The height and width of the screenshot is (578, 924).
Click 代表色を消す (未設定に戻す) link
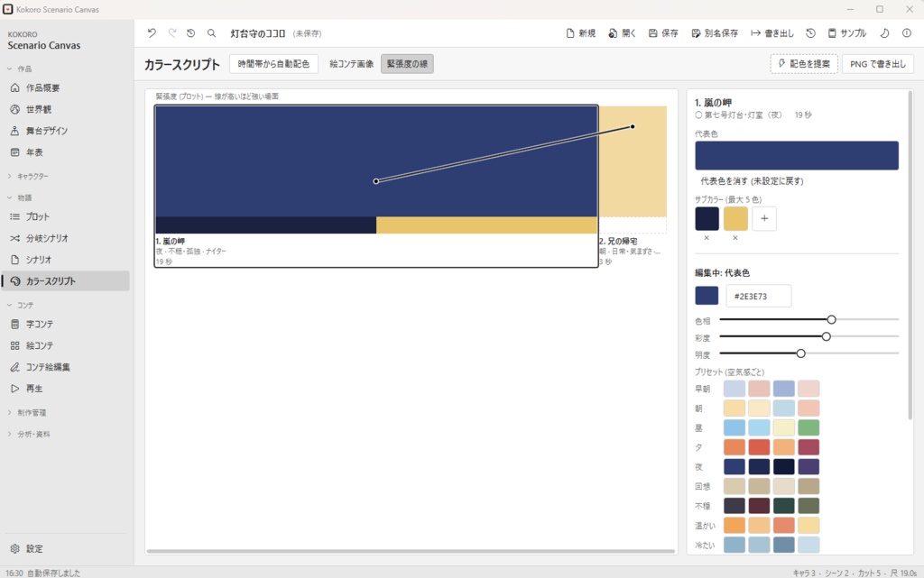(752, 180)
